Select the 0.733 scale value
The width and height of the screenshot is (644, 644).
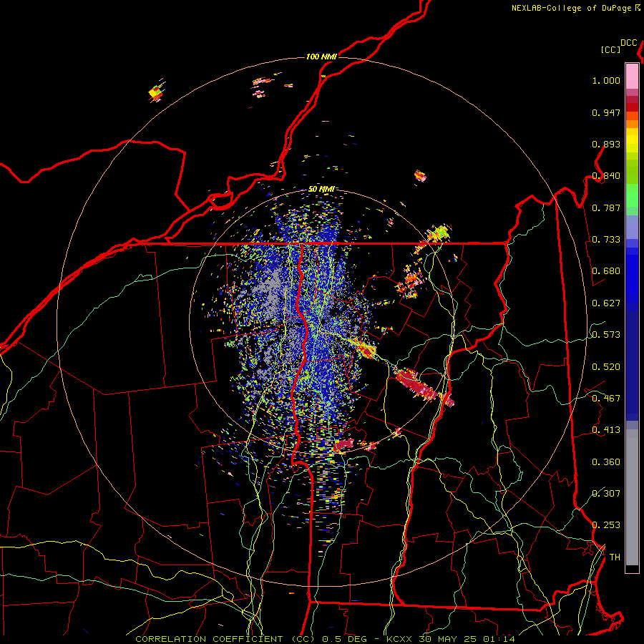[x=606, y=240]
